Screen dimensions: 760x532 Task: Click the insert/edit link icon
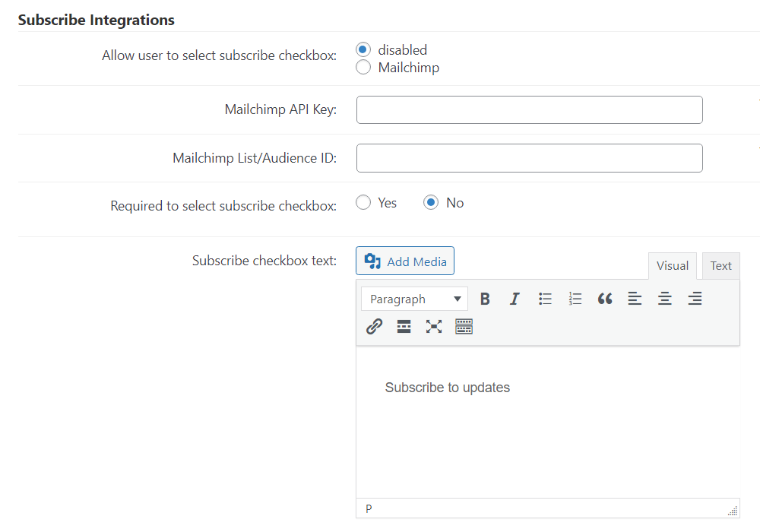pos(374,327)
